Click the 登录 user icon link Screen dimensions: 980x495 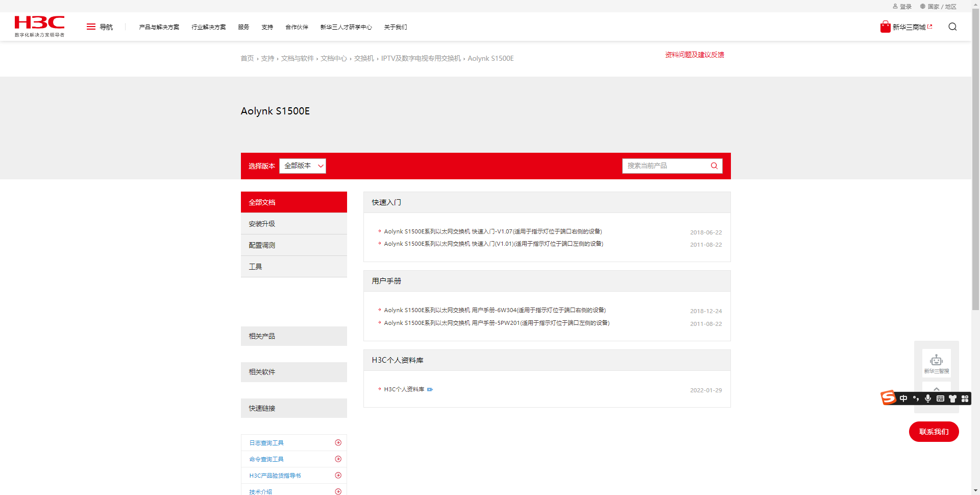pyautogui.click(x=902, y=7)
